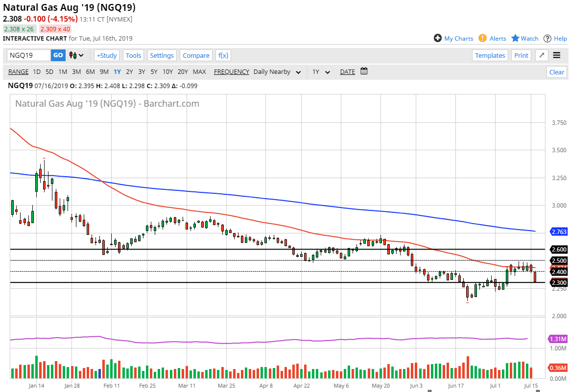Screen dimensions: 569x392
Task: Click the Jul 15 x-axis date label
Action: pyautogui.click(x=531, y=386)
